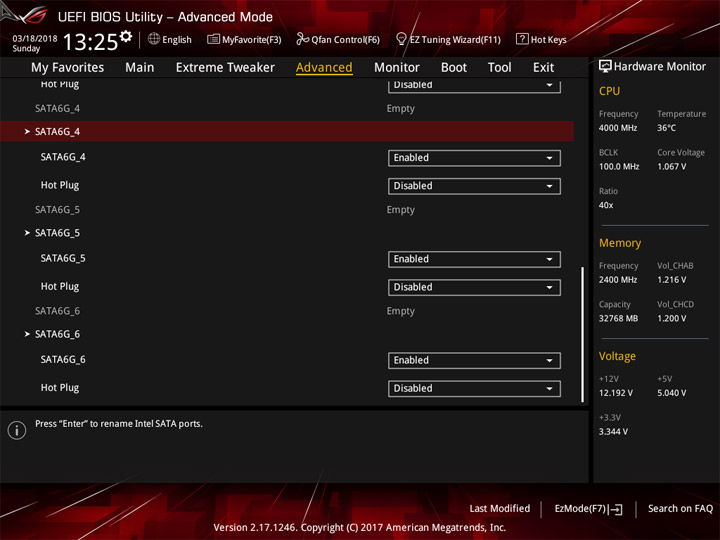Image resolution: width=720 pixels, height=540 pixels.
Task: Go to the Monitor tab
Action: coord(397,68)
